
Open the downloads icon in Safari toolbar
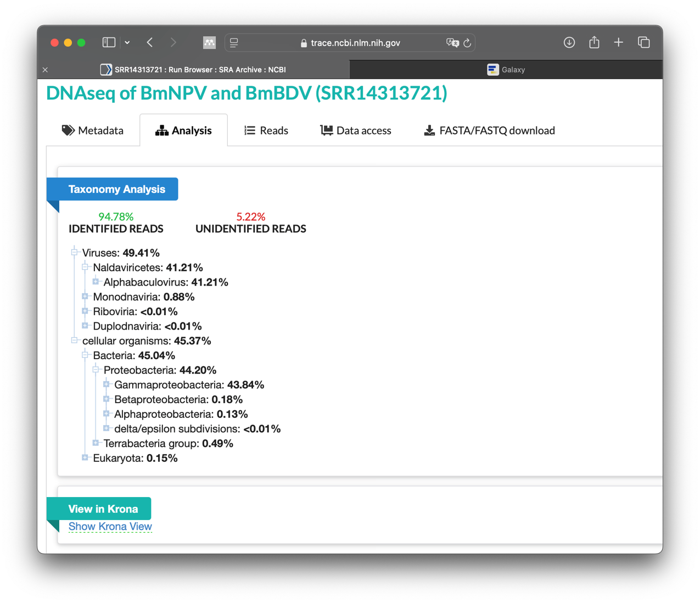[x=569, y=42]
